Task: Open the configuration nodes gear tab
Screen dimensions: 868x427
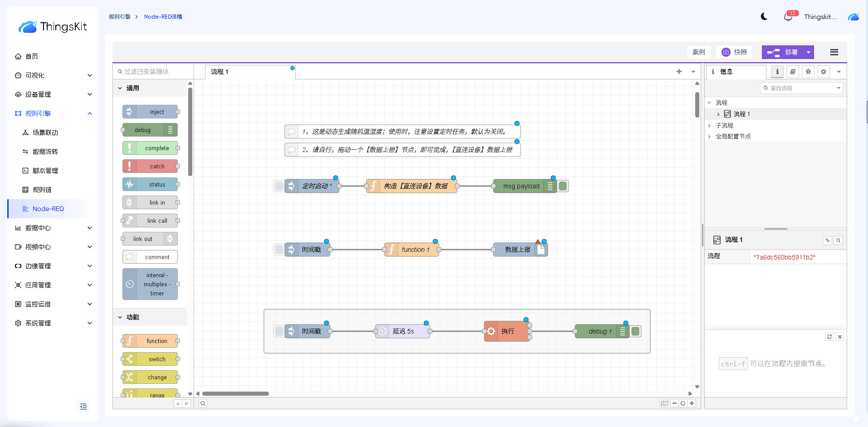Action: coord(824,72)
